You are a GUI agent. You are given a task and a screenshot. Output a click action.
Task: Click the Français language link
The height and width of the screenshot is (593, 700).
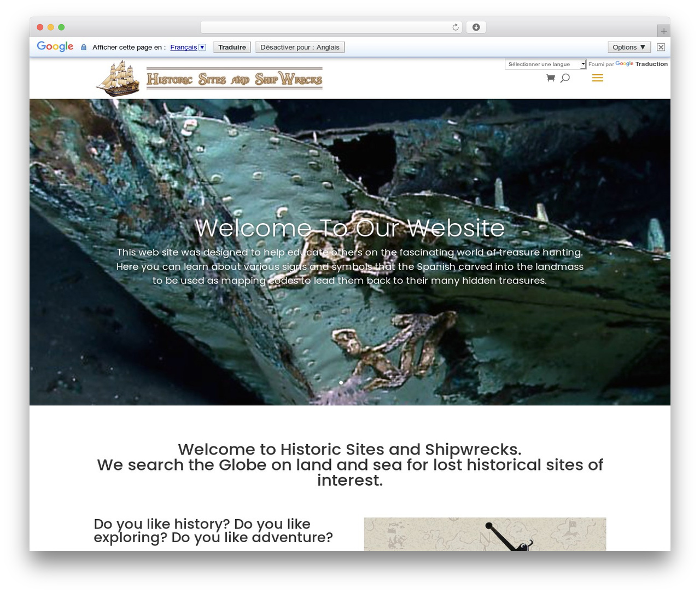pos(184,48)
